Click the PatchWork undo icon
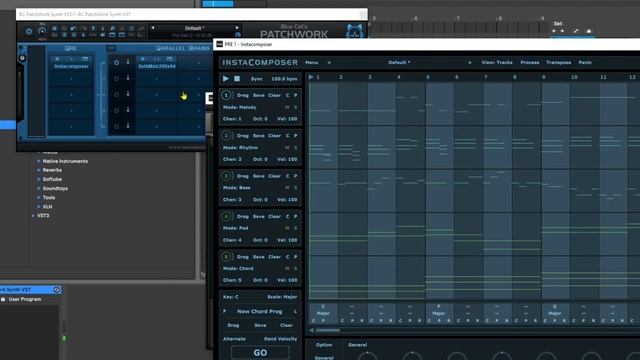The height and width of the screenshot is (360, 640). pos(73,29)
